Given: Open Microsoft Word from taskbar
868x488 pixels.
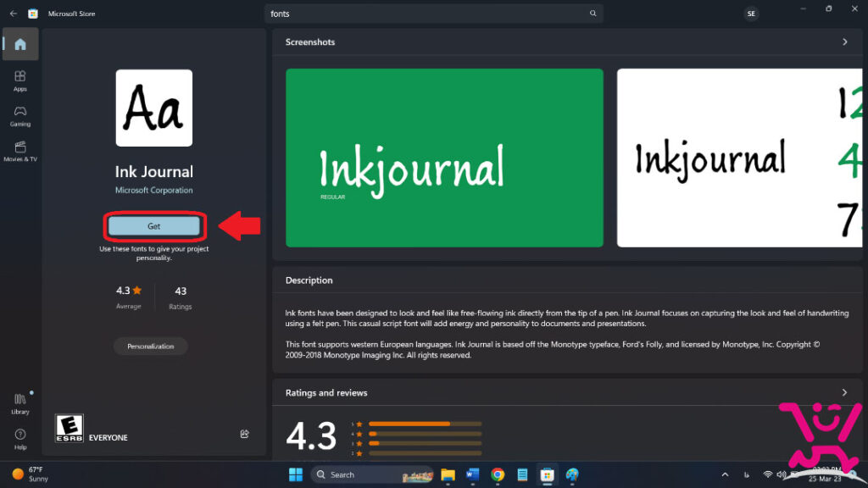Looking at the screenshot, I should coord(472,474).
